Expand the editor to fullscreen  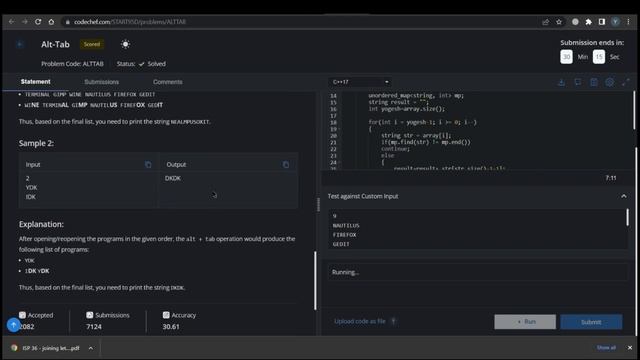[x=625, y=82]
